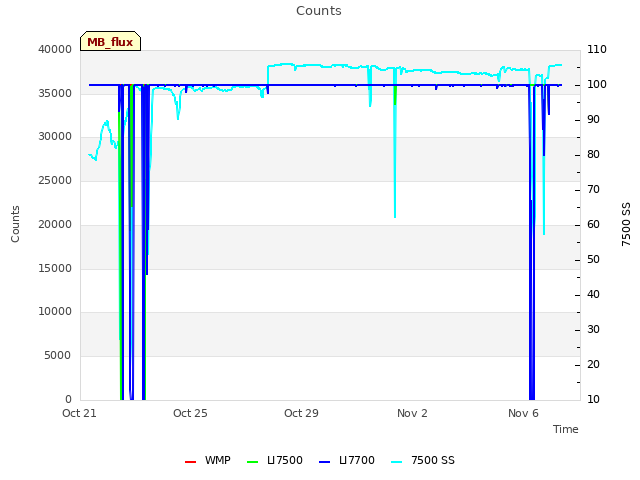Screen dimensions: 640x480
Task: Click the '40' right axis value
Action: click(593, 295)
